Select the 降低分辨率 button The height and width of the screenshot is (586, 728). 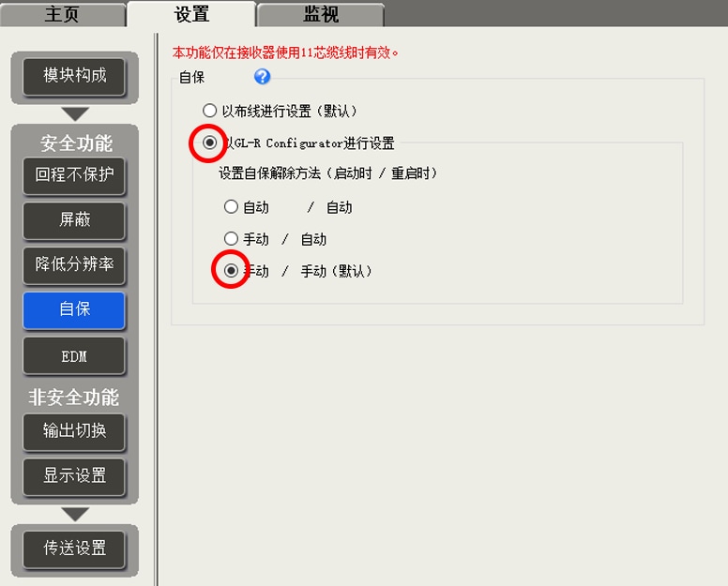pyautogui.click(x=74, y=264)
